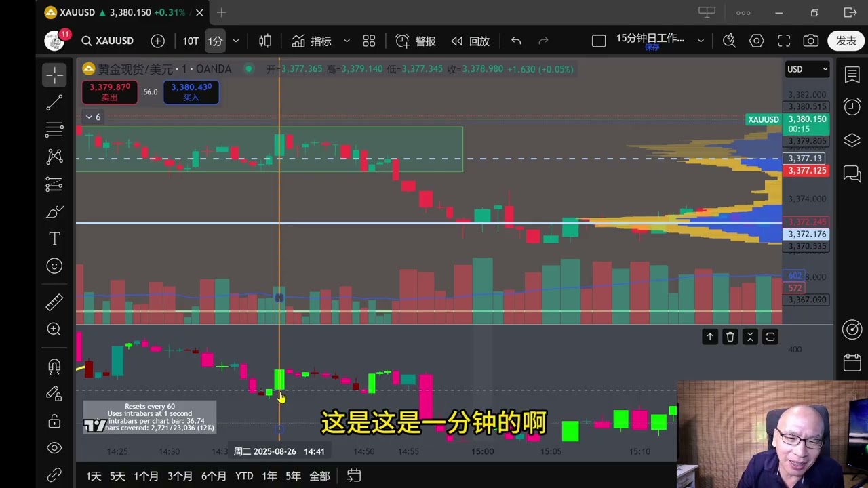Toggle lock all drawings
Viewport: 868px width, 488px height.
point(54,421)
